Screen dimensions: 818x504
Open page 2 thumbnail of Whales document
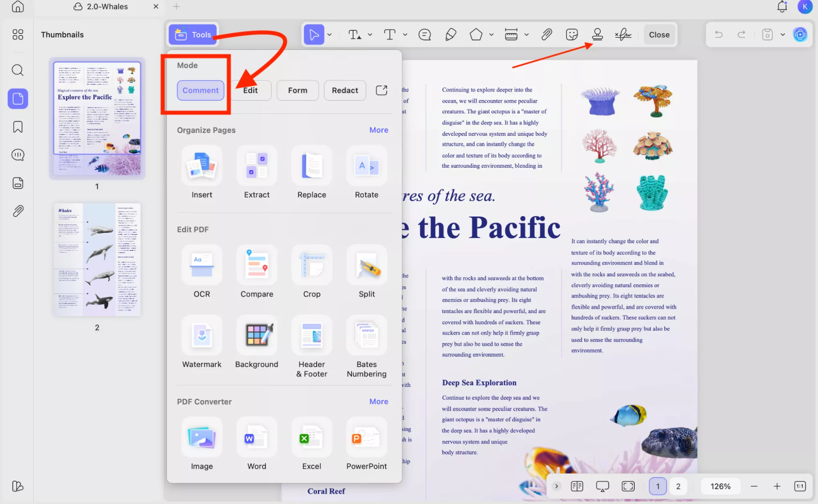coord(97,259)
